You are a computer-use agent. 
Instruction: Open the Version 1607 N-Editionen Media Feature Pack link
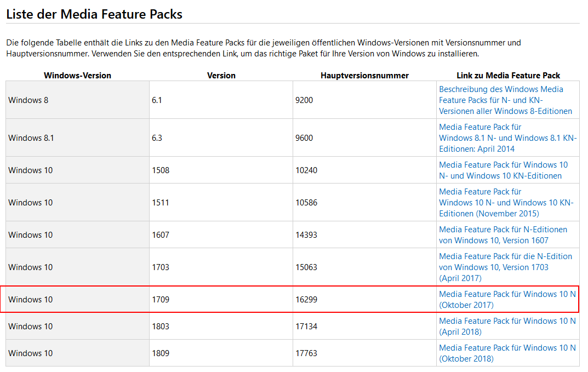point(503,235)
